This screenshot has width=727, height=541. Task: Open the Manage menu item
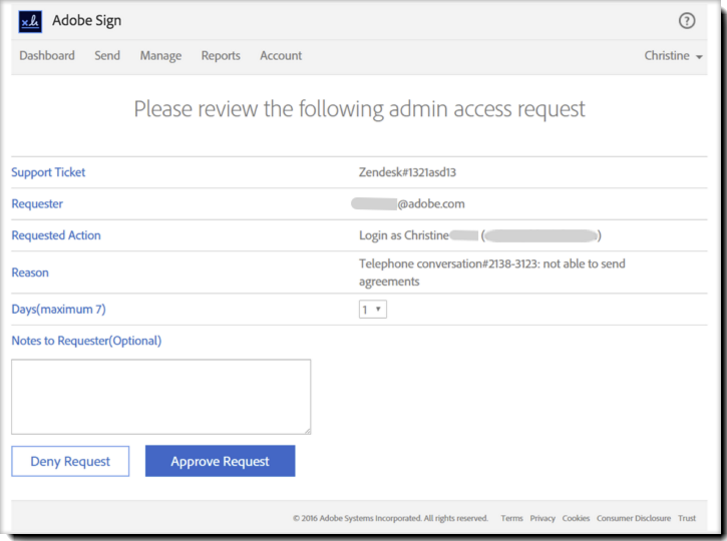(161, 56)
